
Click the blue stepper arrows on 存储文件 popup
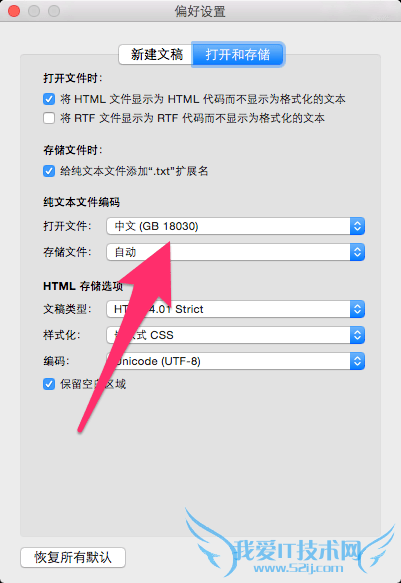pos(358,252)
